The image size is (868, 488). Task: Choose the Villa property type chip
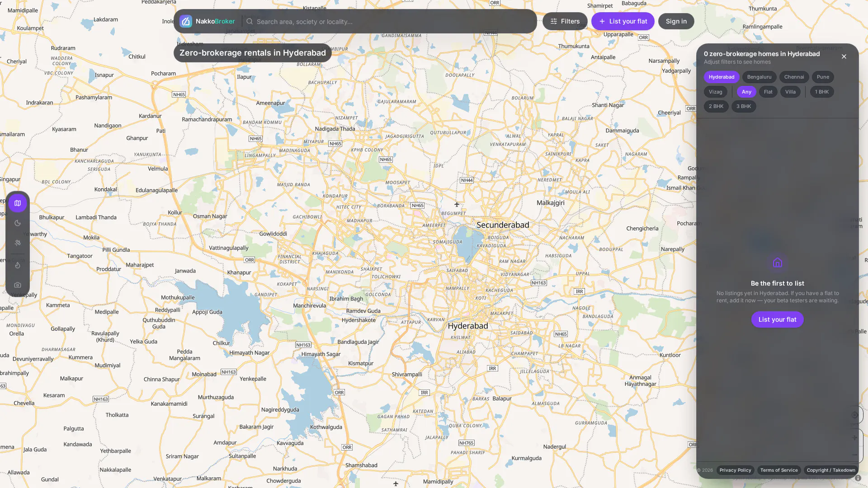pos(791,92)
